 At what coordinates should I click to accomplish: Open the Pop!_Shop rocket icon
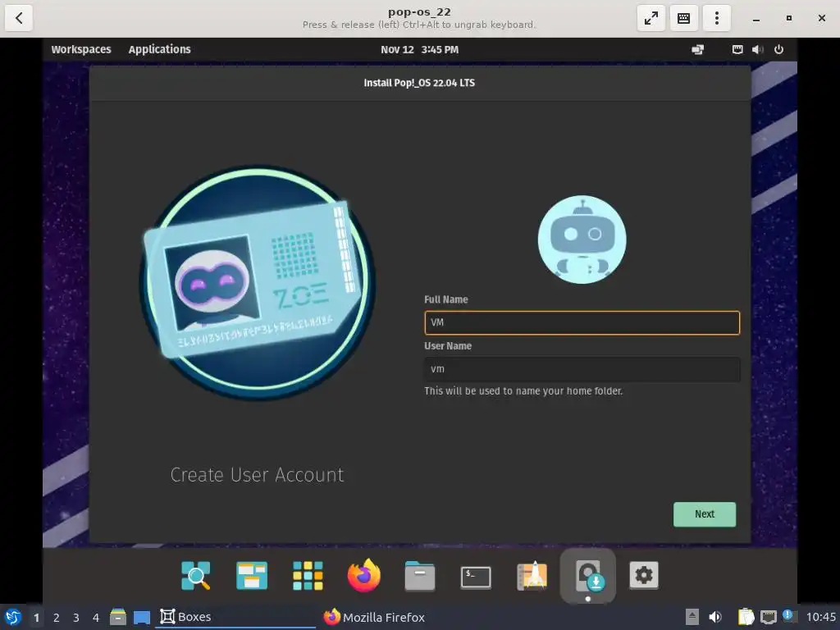tap(532, 576)
